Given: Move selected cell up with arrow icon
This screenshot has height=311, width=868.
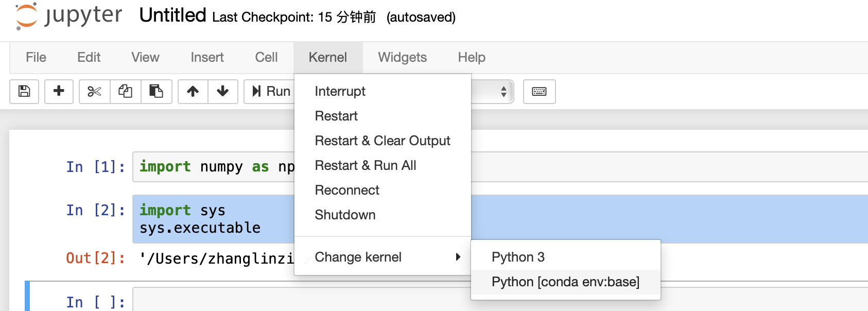Looking at the screenshot, I should (193, 92).
